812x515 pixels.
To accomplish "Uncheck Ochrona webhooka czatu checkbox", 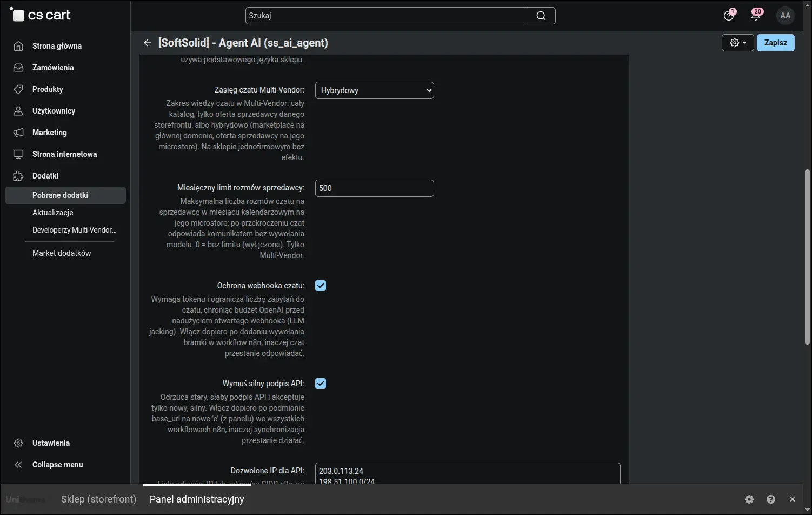I will [321, 286].
